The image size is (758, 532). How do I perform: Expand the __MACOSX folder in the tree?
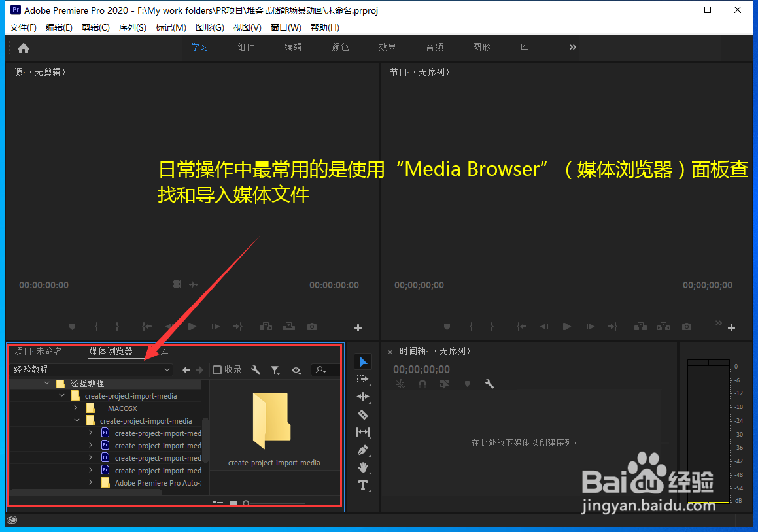(76, 408)
